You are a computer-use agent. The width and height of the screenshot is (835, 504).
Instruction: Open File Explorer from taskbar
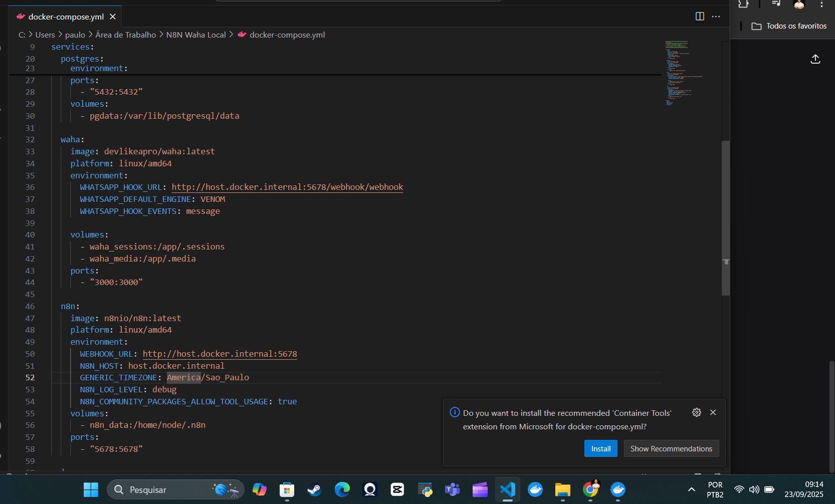click(x=563, y=489)
